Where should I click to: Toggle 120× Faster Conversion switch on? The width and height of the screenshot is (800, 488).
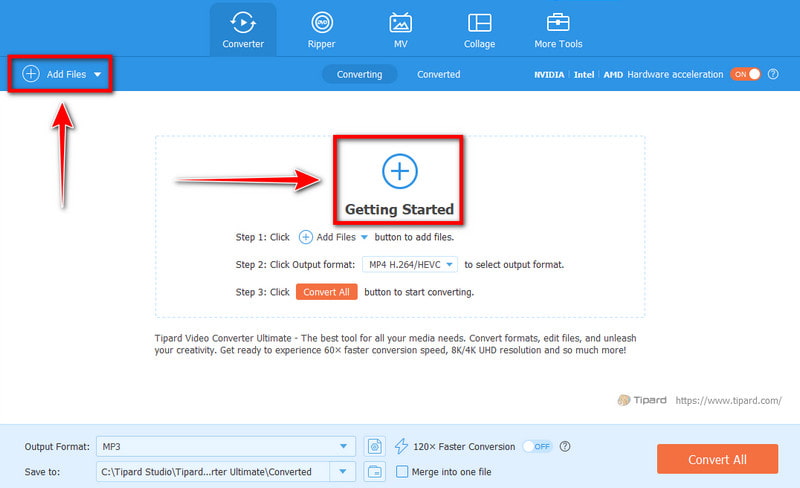pos(538,446)
